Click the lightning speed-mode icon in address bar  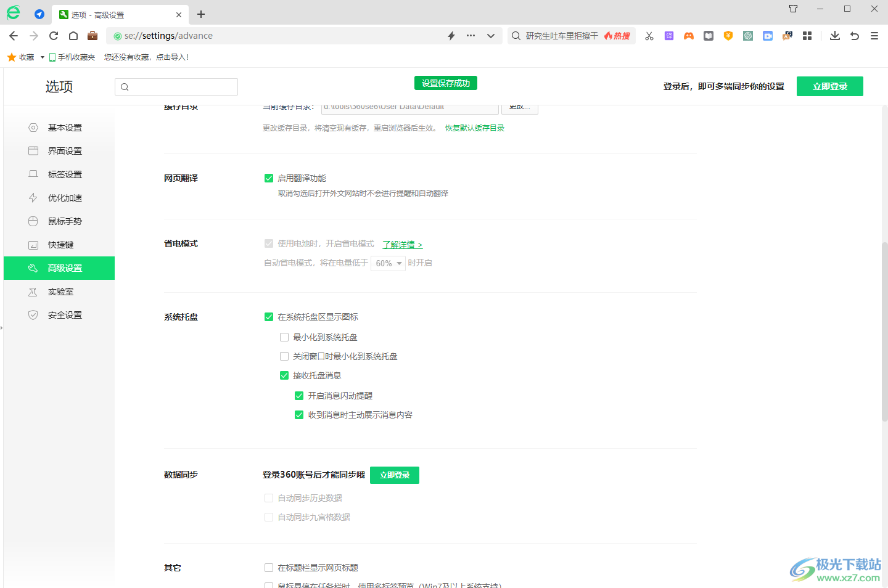pyautogui.click(x=451, y=36)
